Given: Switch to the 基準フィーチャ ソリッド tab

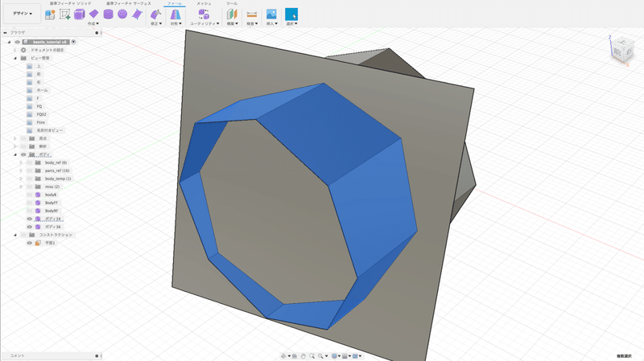Looking at the screenshot, I should click(x=71, y=3).
